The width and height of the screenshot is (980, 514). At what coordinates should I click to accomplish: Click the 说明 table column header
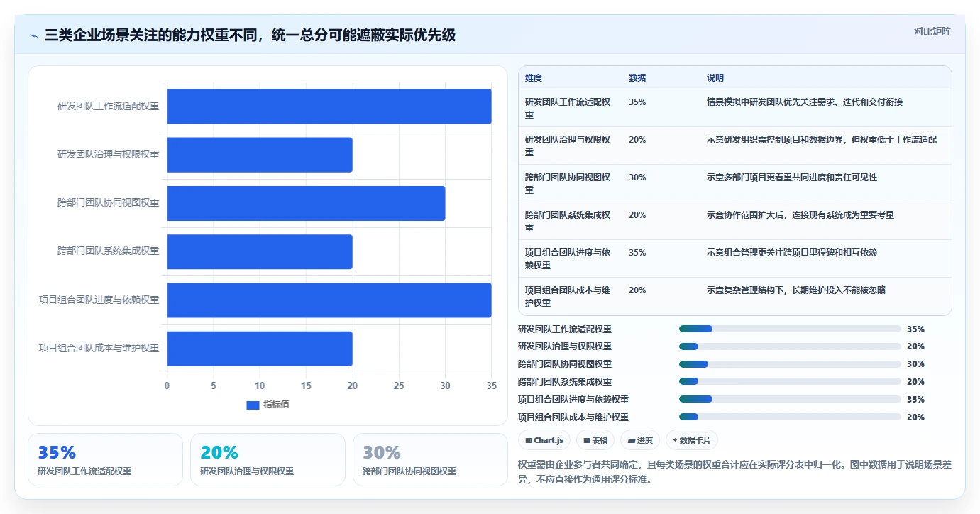click(x=715, y=78)
